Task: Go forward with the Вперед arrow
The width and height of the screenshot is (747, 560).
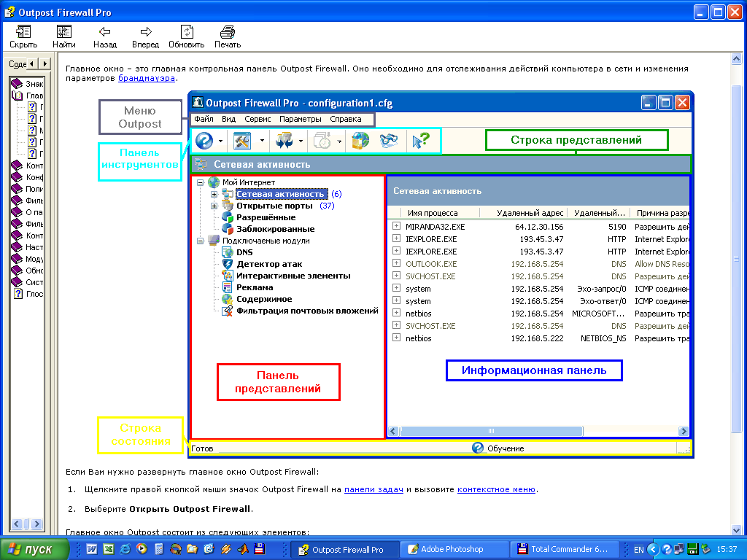Action: 146,37
